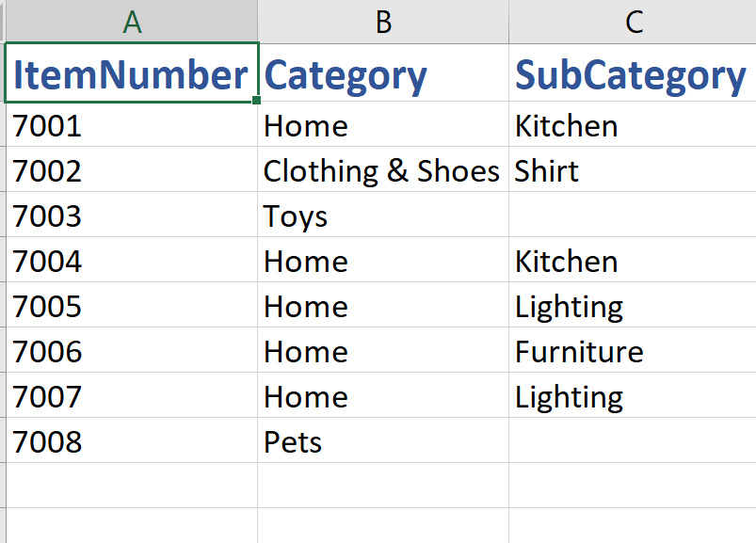The image size is (756, 543).
Task: Select the cell containing 7001
Action: [131, 125]
